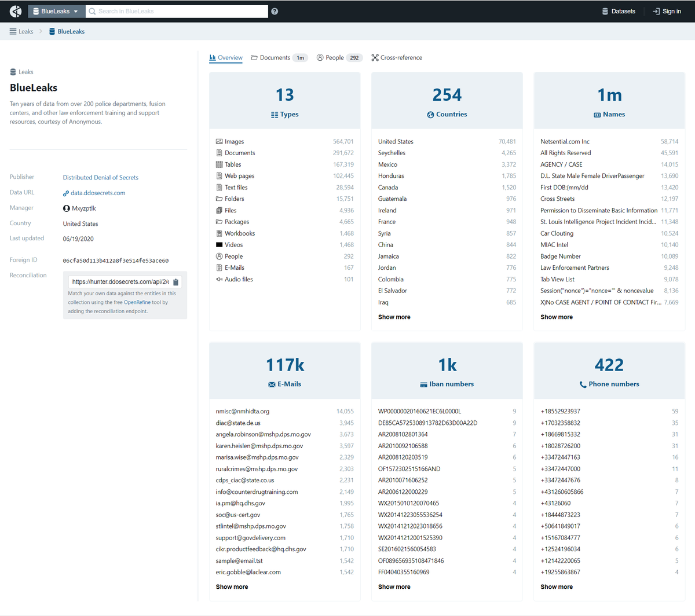Click BlueLeaks breadcrumb link

tap(67, 31)
